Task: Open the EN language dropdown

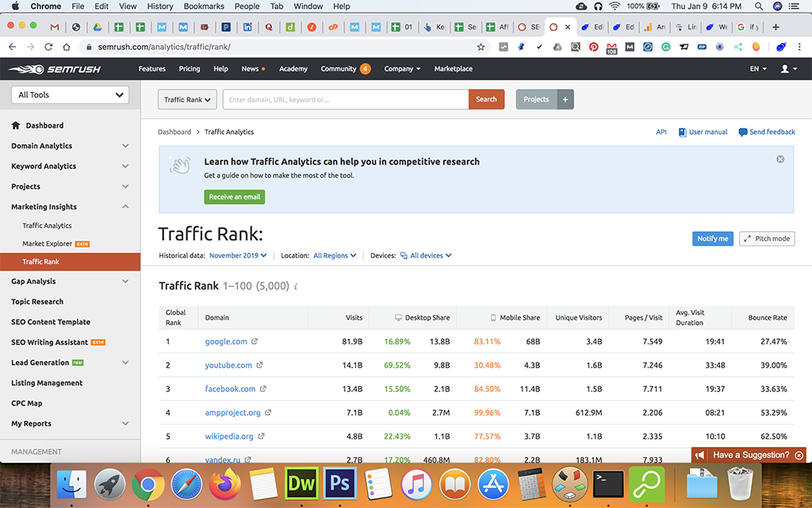Action: coord(758,69)
